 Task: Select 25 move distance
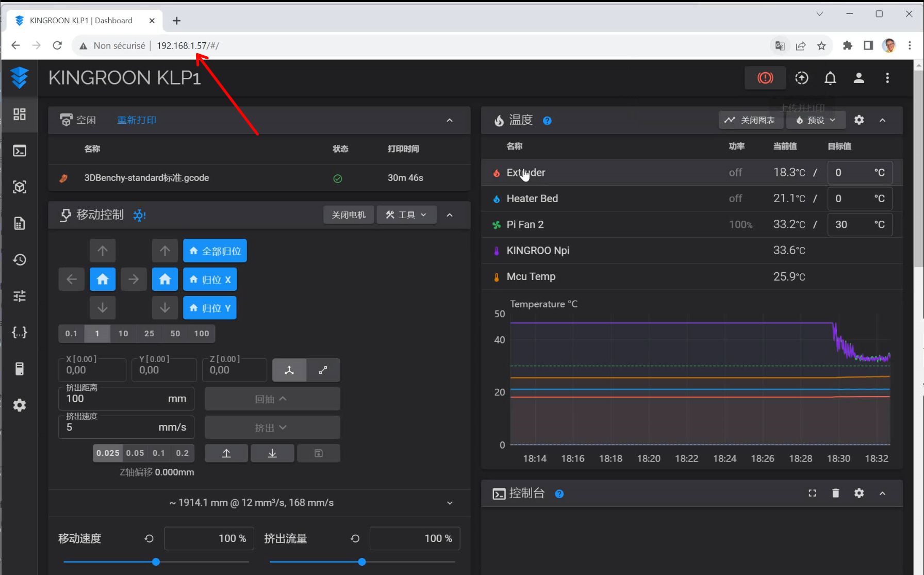[150, 334]
